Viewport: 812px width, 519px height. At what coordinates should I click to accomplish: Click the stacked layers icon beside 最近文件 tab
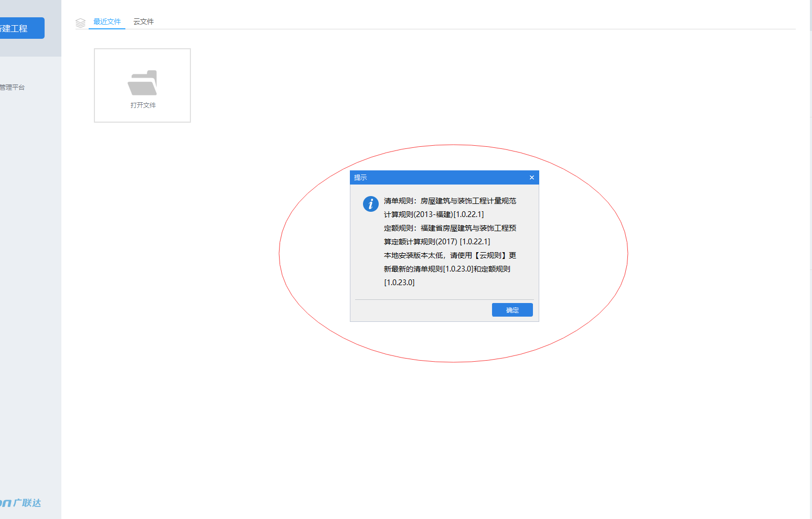(80, 22)
